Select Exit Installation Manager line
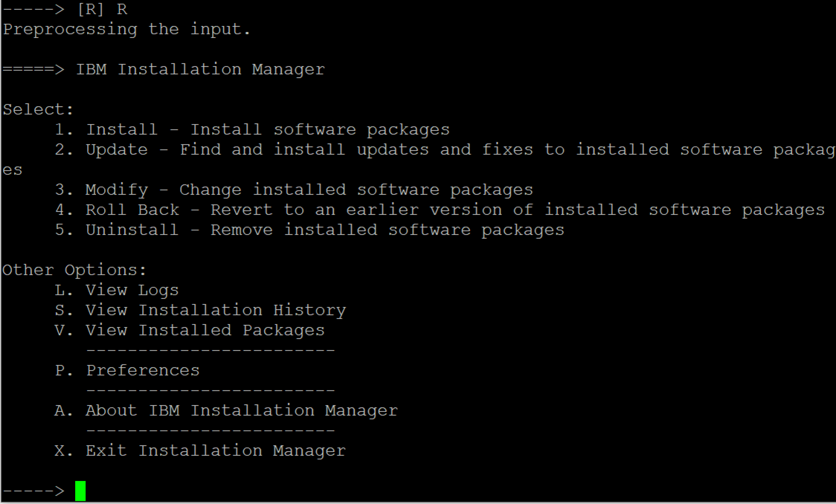 (x=200, y=450)
